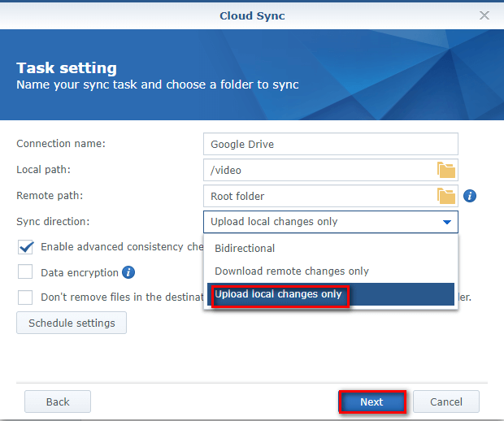Screen dimensions: 504x421
Task: Choose Download remote changes only
Action: (292, 271)
